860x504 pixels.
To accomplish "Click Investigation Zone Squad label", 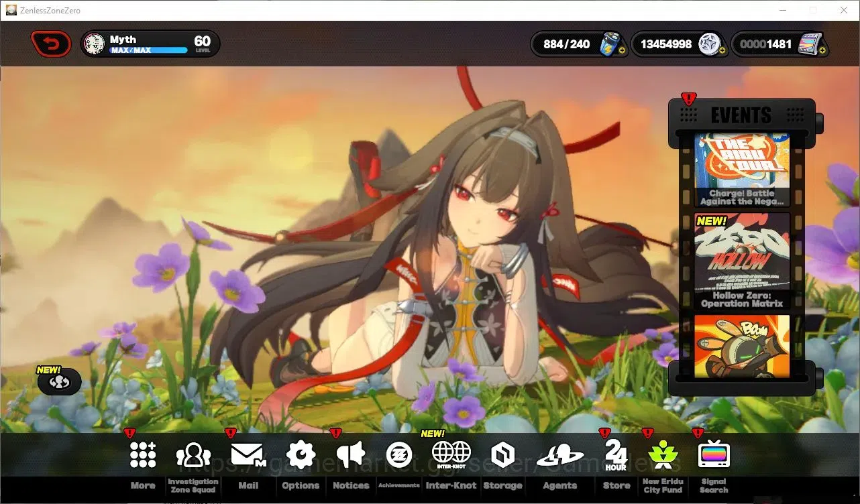I will pos(193,486).
